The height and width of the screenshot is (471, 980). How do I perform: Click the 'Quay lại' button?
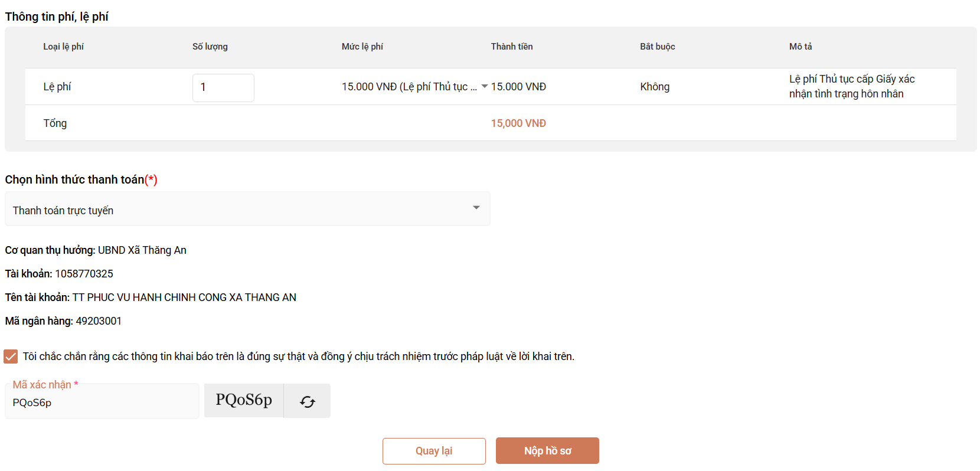pos(434,451)
